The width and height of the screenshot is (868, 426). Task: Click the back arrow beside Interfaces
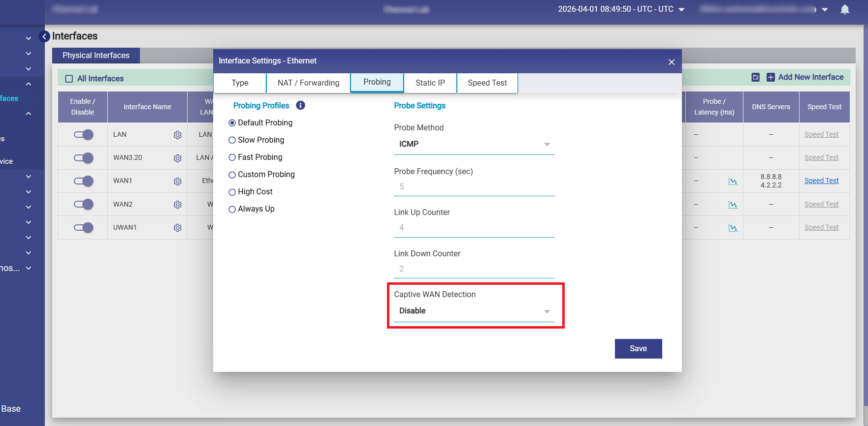(x=44, y=36)
